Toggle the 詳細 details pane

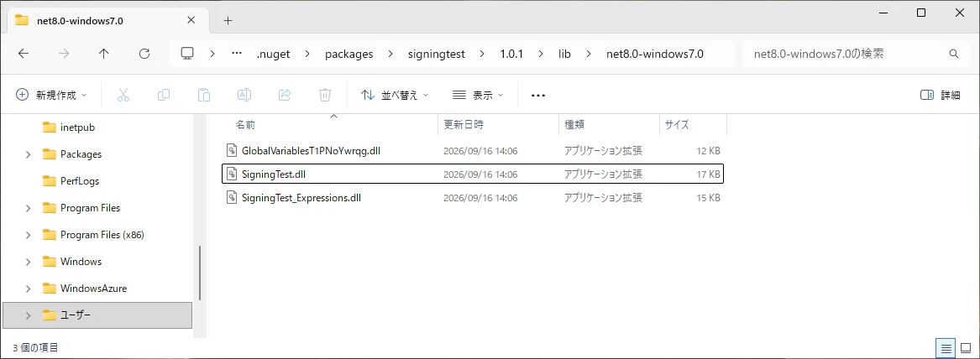(940, 95)
